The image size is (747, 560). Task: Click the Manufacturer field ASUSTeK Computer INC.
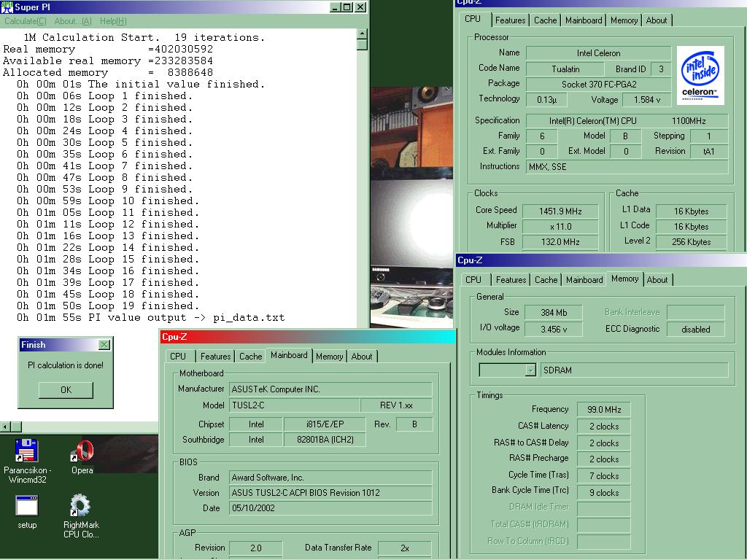[330, 389]
